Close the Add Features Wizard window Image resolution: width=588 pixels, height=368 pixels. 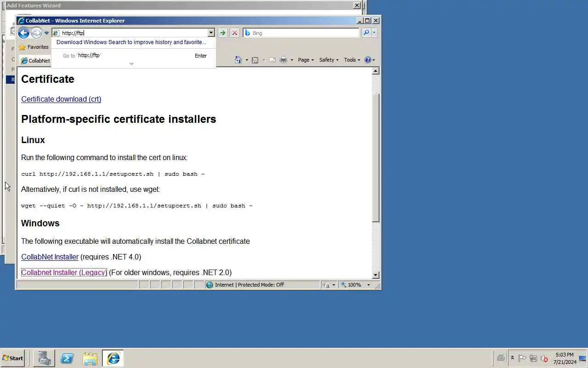click(x=357, y=6)
